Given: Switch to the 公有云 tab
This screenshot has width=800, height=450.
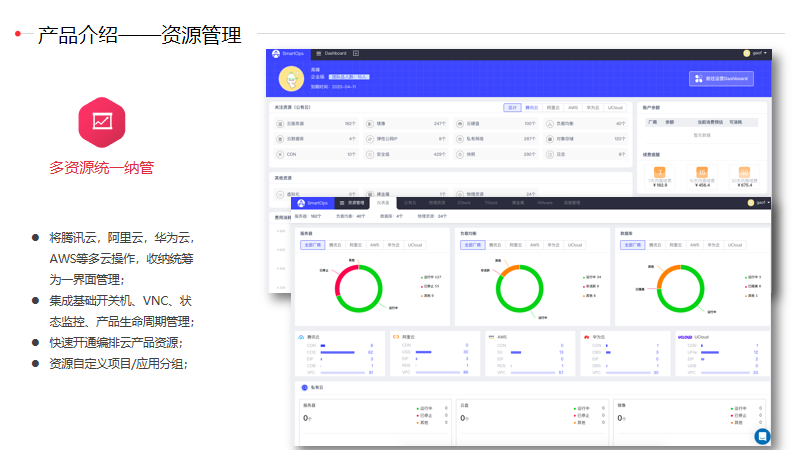Looking at the screenshot, I should point(411,203).
